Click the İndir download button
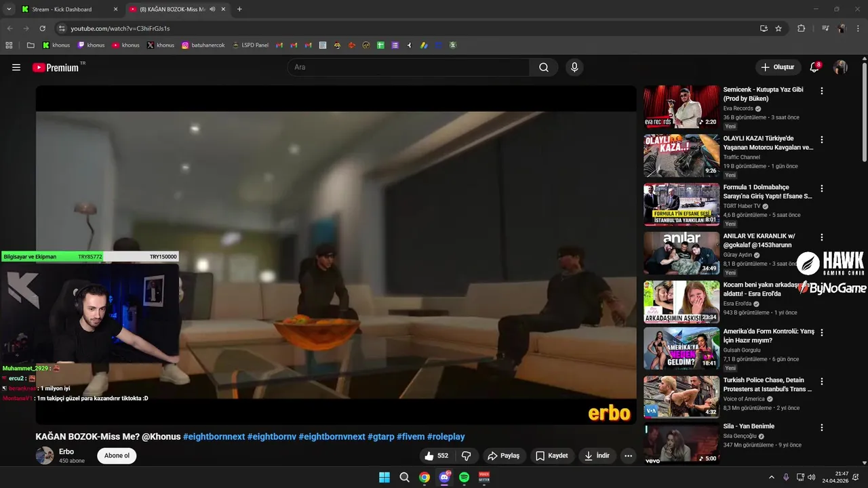Viewport: 868px width, 488px height. click(597, 455)
